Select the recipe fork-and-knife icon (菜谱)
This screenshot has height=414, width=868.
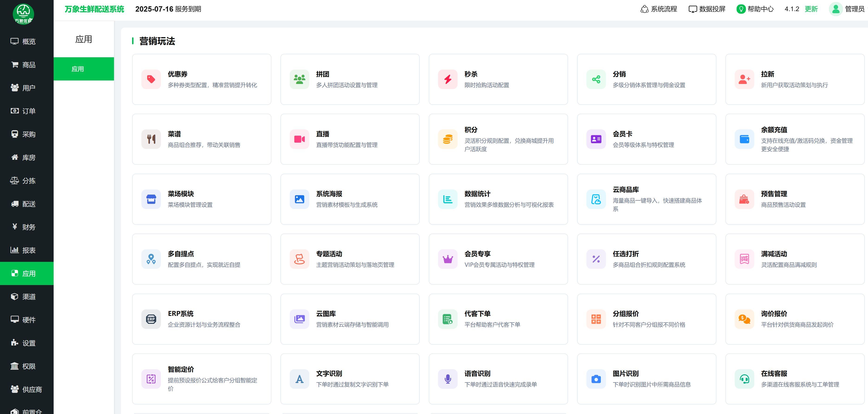click(x=151, y=139)
